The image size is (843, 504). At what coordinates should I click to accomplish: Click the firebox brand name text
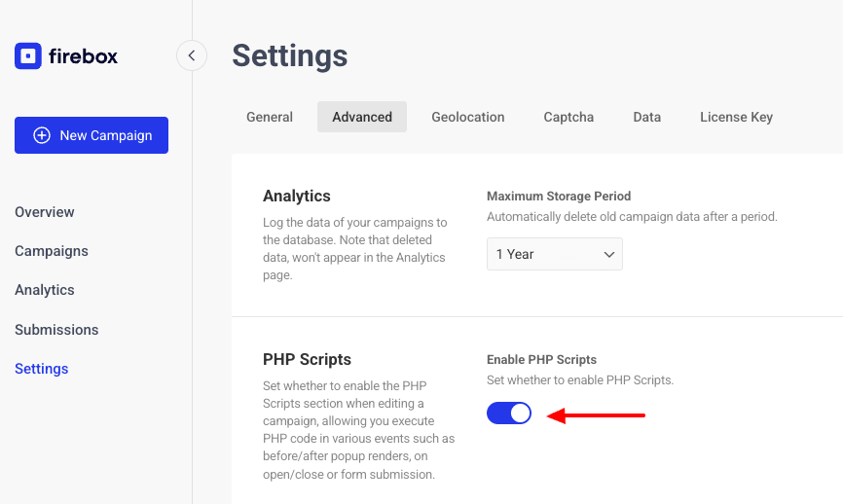tap(84, 55)
